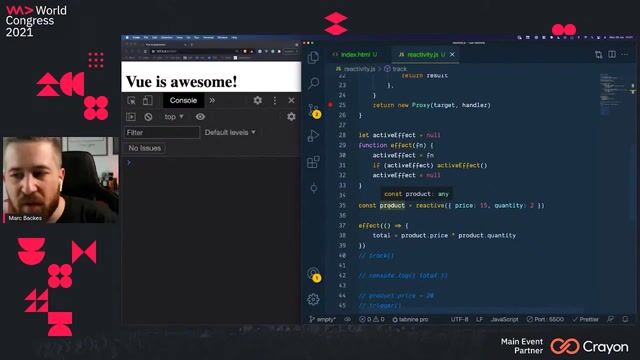
Task: Open the Search view in activity bar
Action: click(313, 83)
